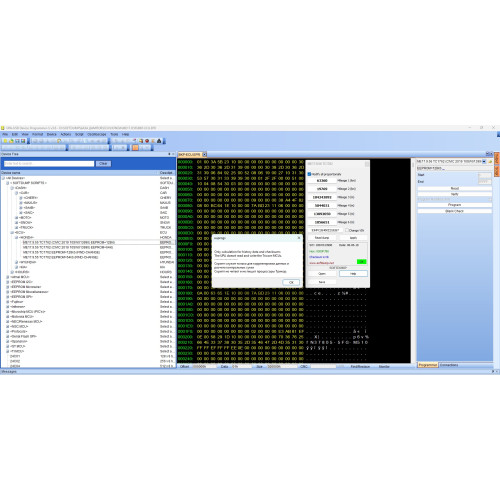Collapse the ECU tree node
Viewport: 500px width, 500px height.
pyautogui.click(x=12, y=232)
